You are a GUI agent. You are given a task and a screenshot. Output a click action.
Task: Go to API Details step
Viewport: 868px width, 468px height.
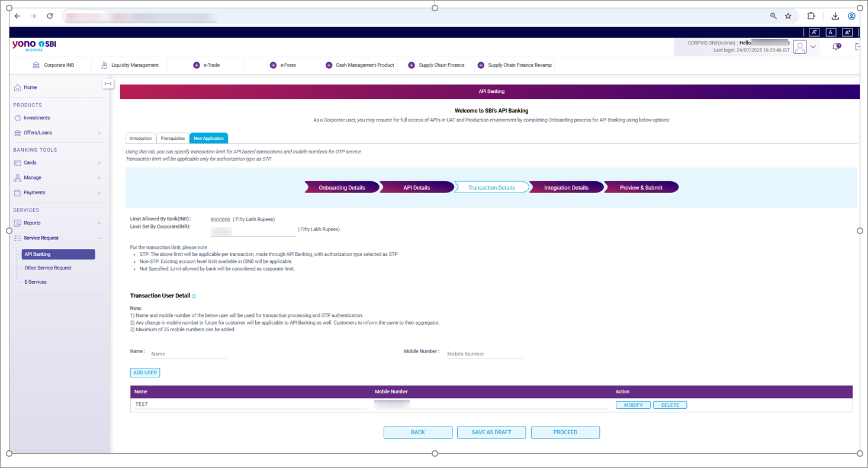pos(416,187)
